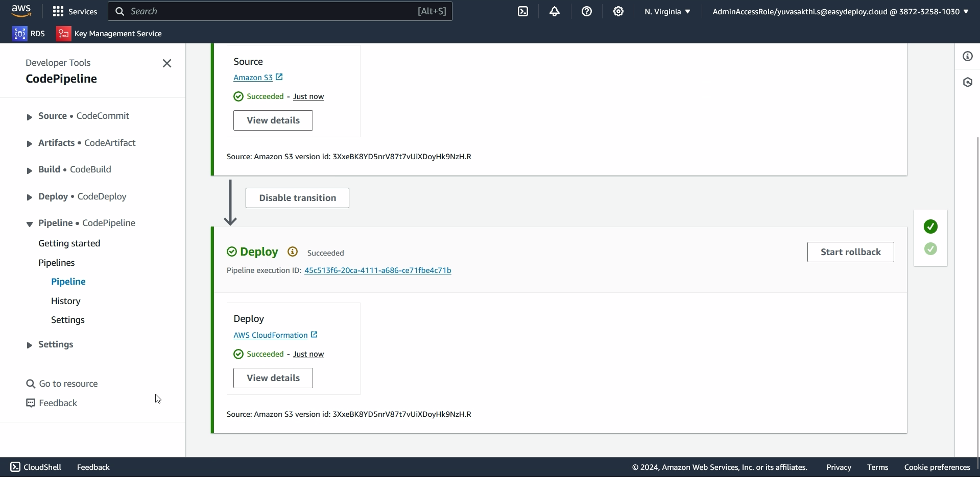Open the help question mark icon
The width and height of the screenshot is (980, 477).
(x=587, y=11)
